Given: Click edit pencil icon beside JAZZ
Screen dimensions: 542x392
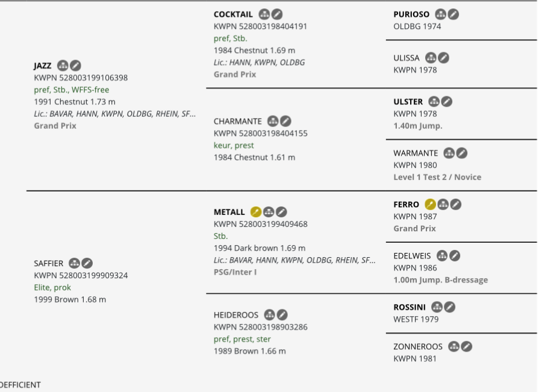Looking at the screenshot, I should click(75, 65).
